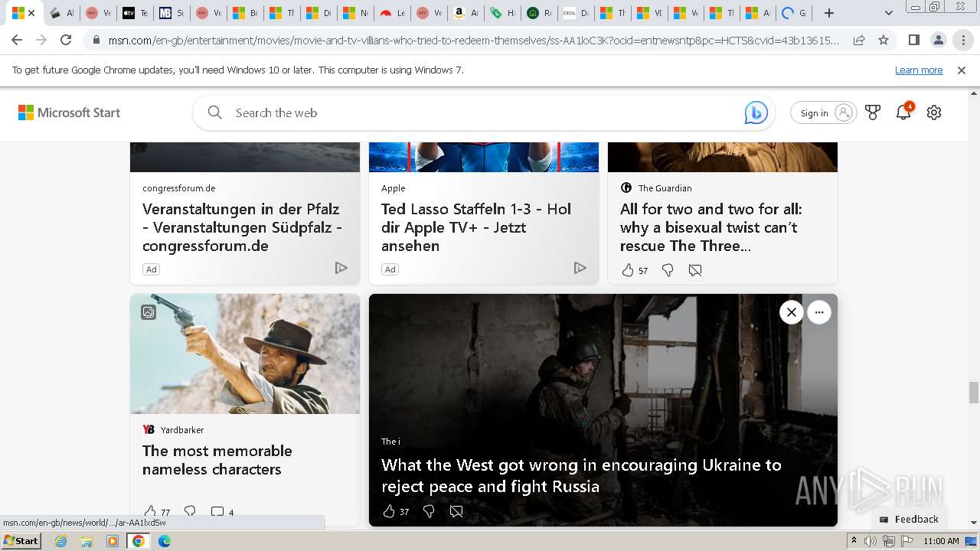980x551 pixels.
Task: Open Windows Start menu
Action: pyautogui.click(x=21, y=541)
